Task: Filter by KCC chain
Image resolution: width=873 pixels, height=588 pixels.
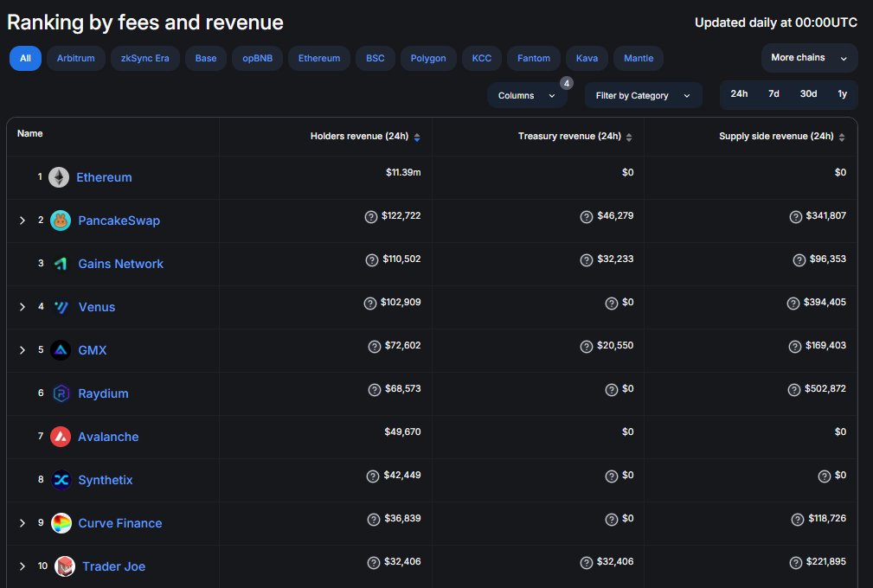Action: (482, 59)
